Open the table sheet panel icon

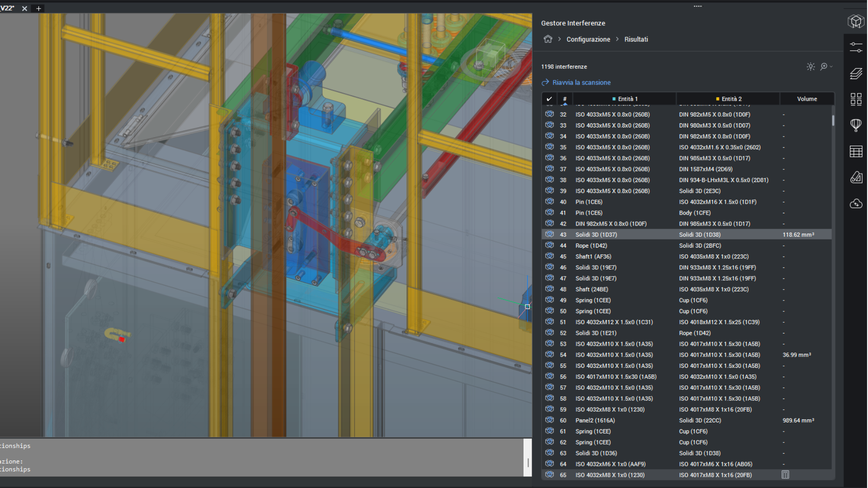click(856, 151)
